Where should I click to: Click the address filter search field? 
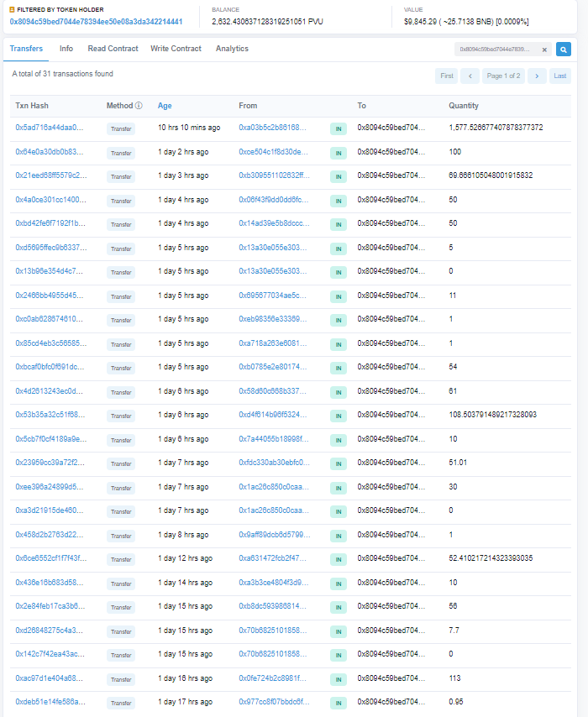pyautogui.click(x=497, y=50)
